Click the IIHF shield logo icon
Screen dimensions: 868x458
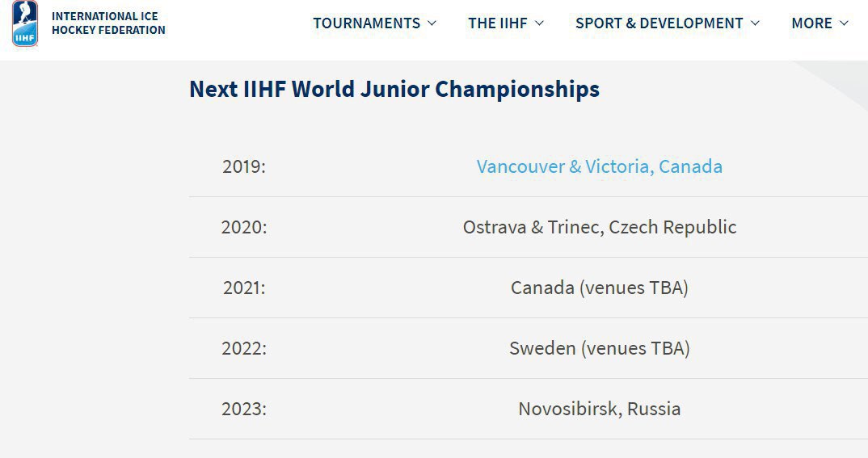25,23
